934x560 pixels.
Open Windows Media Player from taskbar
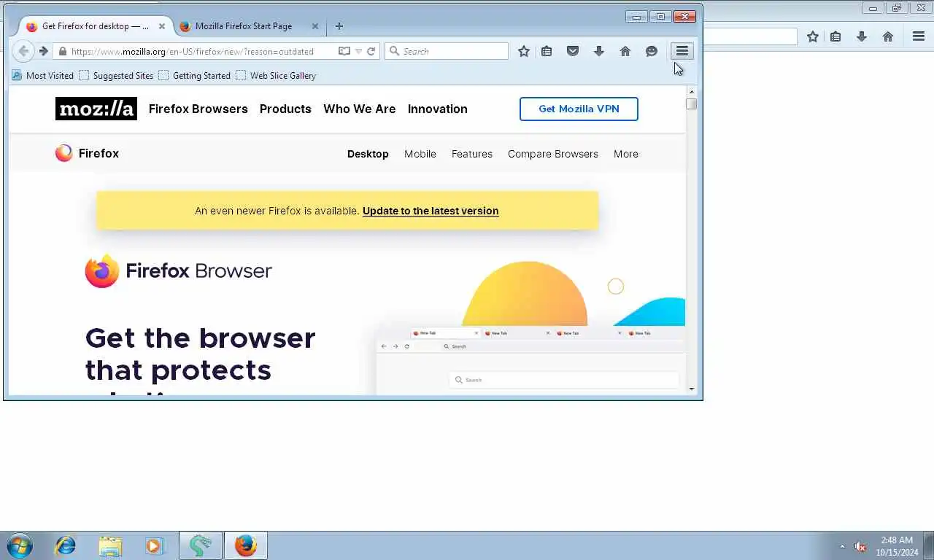tap(154, 545)
